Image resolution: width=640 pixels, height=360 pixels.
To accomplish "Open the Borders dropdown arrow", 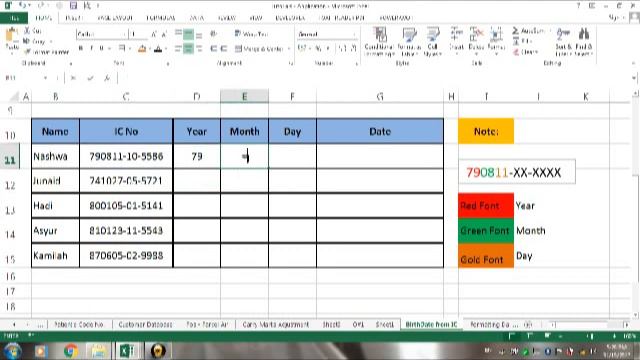I will (129, 49).
